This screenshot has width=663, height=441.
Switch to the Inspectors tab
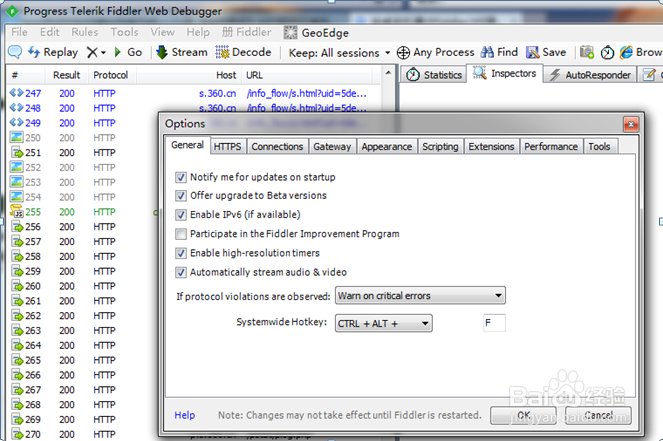tap(504, 74)
